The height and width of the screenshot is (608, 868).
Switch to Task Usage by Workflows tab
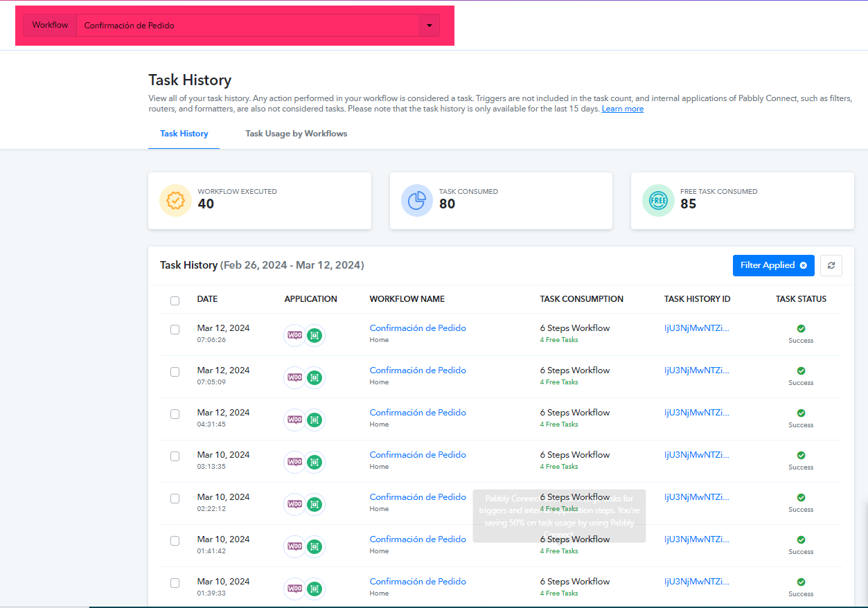tap(296, 134)
